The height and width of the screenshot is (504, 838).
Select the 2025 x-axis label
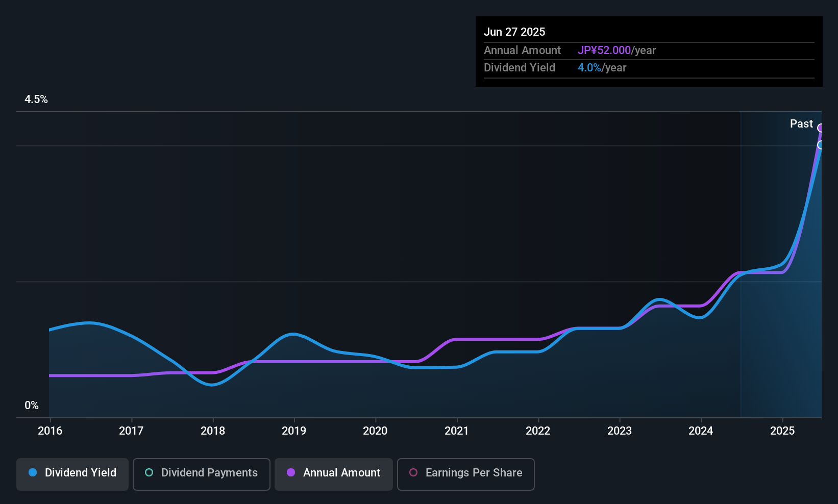[x=782, y=431]
